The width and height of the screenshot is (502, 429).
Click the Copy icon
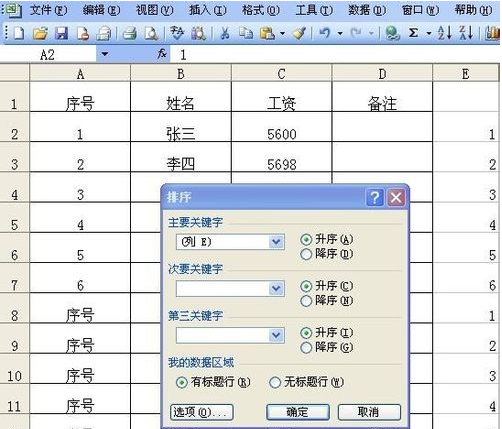(x=246, y=33)
